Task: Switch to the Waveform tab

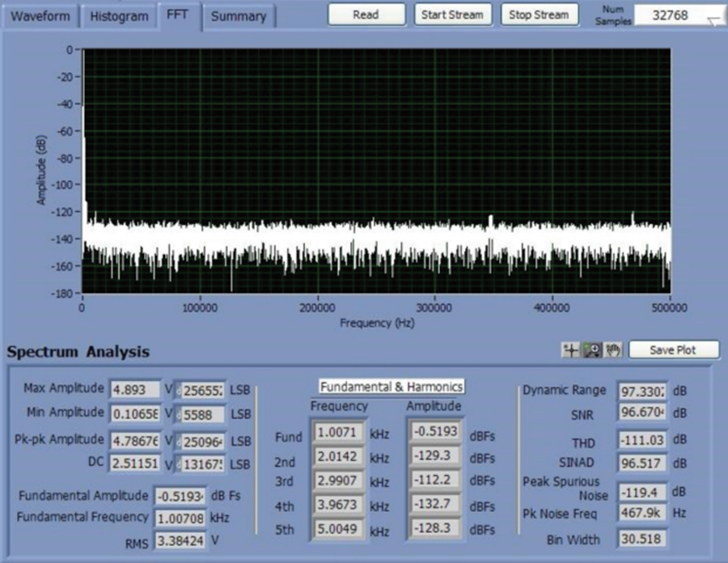Action: [x=40, y=17]
